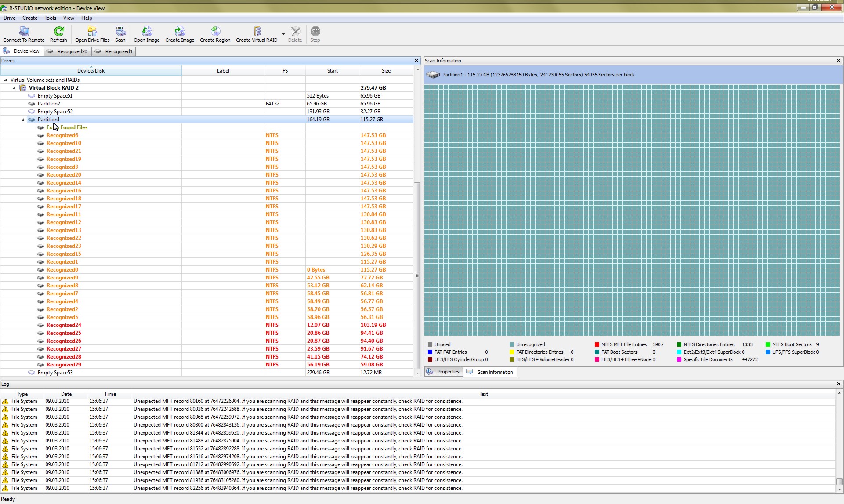Open the Tools menu
844x504 pixels.
[x=50, y=18]
